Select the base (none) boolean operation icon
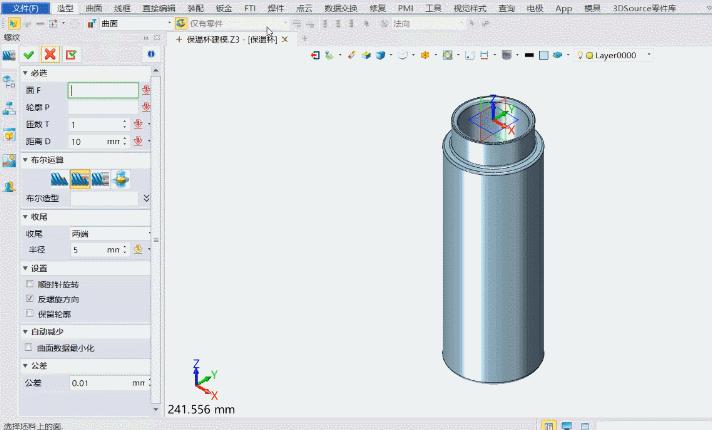 coord(59,179)
